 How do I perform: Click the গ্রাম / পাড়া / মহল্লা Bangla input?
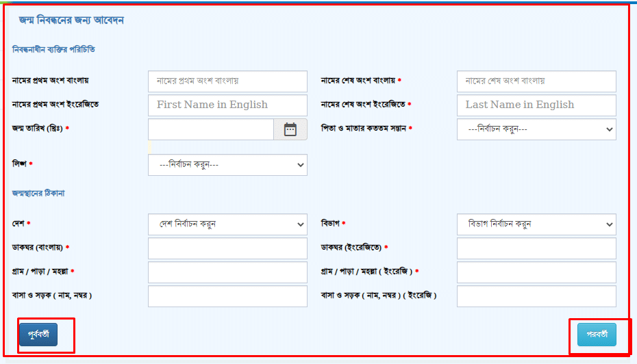pos(227,272)
